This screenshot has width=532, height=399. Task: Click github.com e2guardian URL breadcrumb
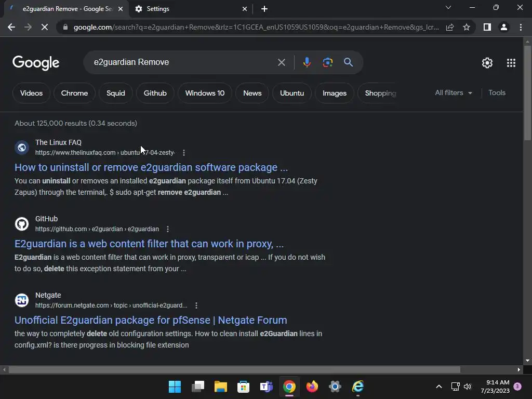(97, 229)
